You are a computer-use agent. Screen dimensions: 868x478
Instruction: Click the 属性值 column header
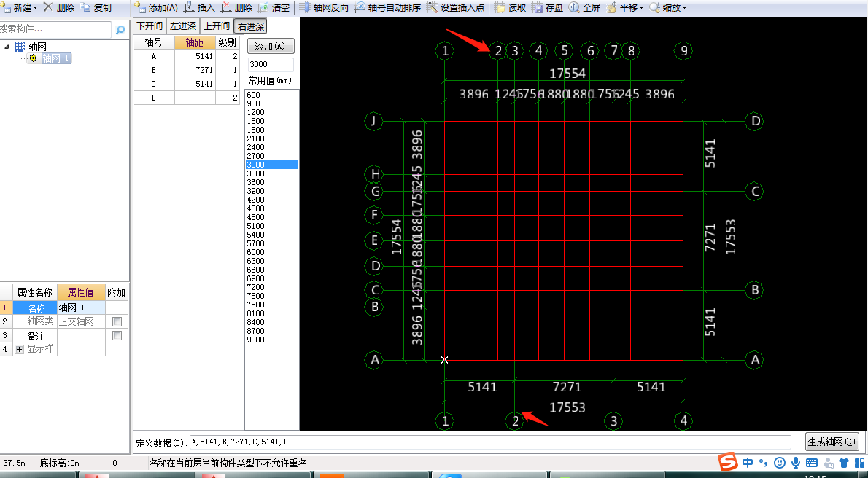[81, 293]
